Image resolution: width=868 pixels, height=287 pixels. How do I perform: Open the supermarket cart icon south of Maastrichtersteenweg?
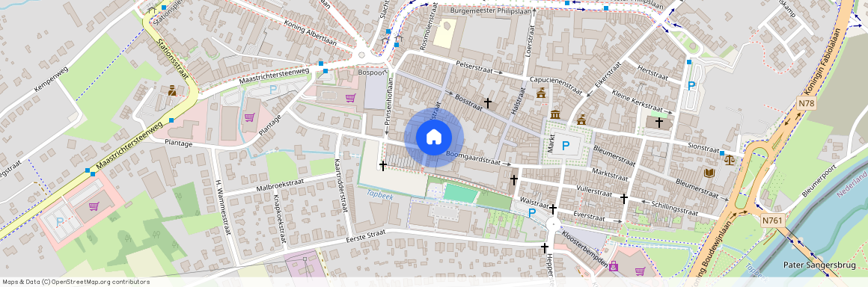94,206
